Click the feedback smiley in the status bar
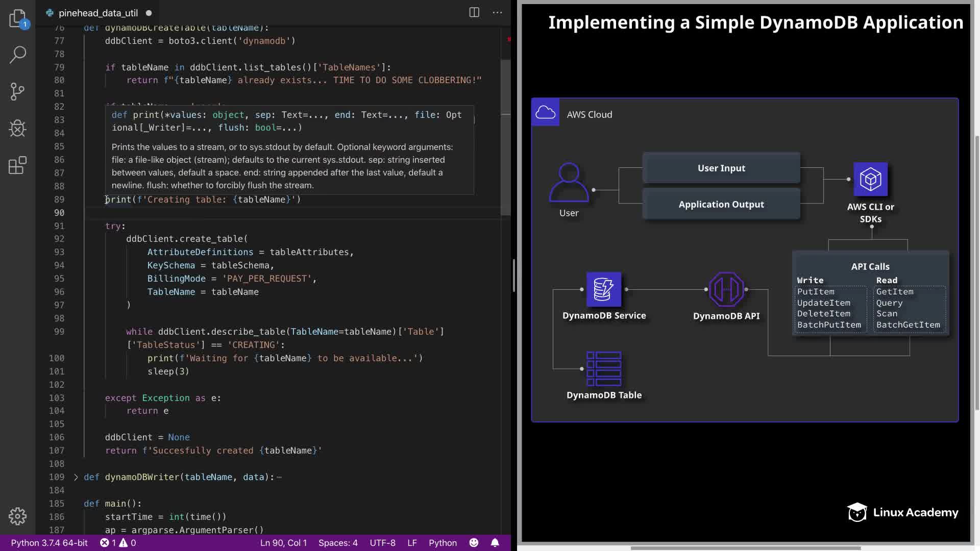Image resolution: width=980 pixels, height=551 pixels. (474, 543)
